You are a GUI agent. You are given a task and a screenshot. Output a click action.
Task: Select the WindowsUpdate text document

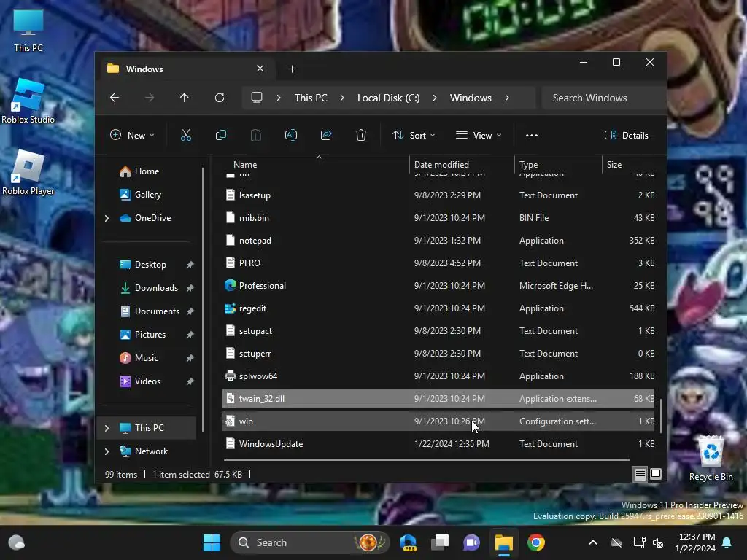pos(438,444)
